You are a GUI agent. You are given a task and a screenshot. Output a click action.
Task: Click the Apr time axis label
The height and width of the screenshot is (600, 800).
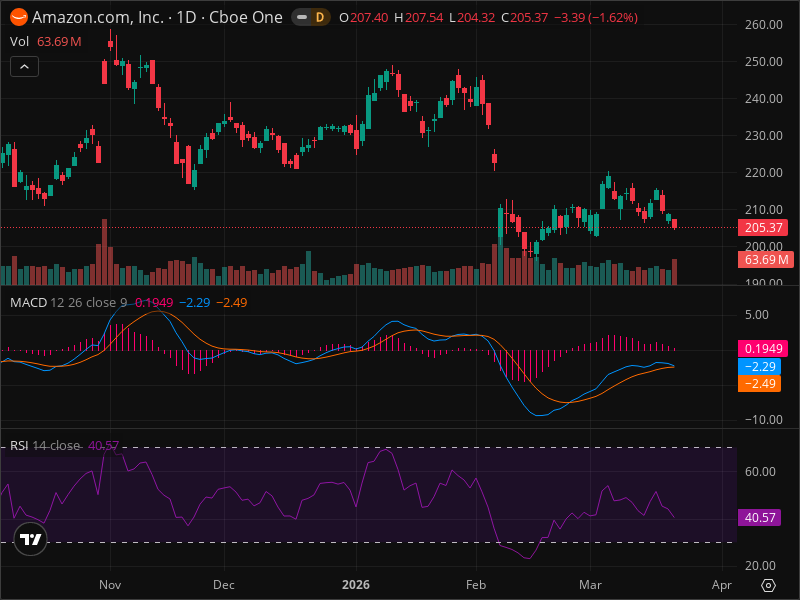click(x=721, y=585)
